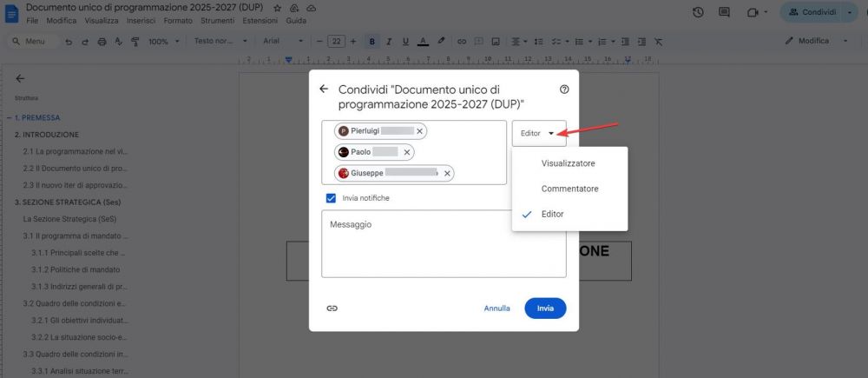Open the arrow next to Condividi
868x378 pixels.
point(851,12)
